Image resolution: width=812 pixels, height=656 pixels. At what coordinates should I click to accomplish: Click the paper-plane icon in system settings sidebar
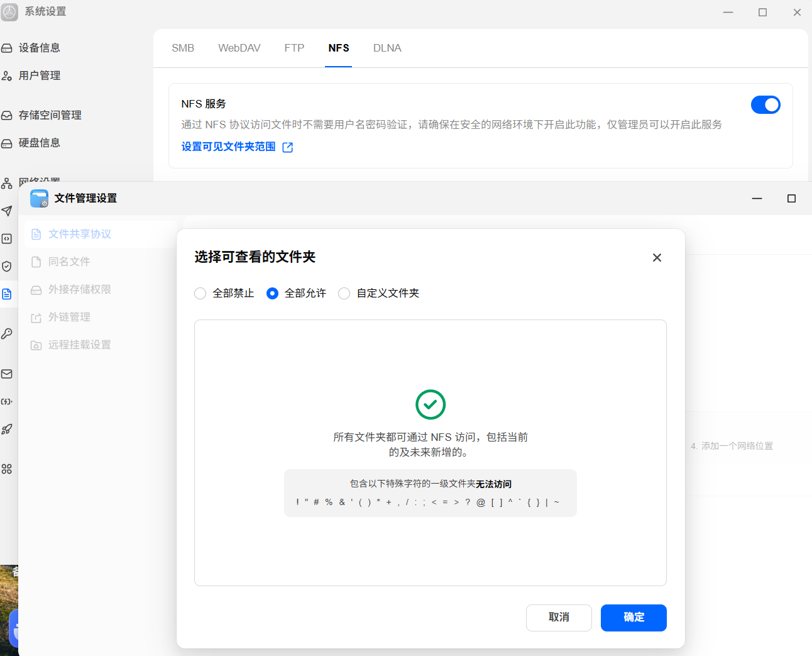point(7,211)
